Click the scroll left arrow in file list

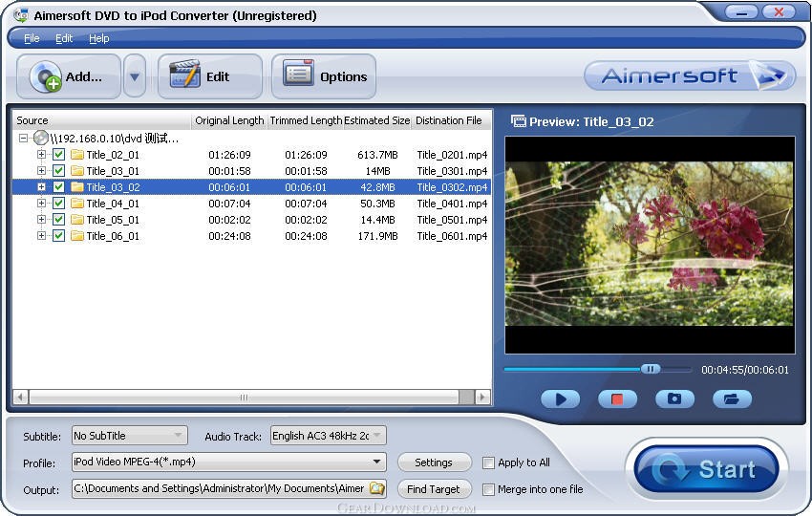point(20,398)
